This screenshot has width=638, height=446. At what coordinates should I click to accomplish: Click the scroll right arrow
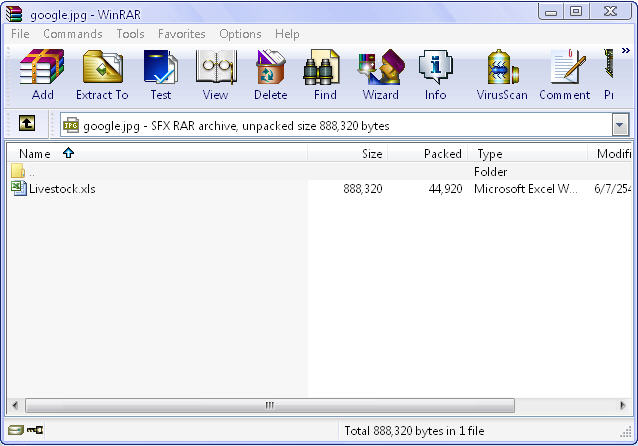point(623,405)
